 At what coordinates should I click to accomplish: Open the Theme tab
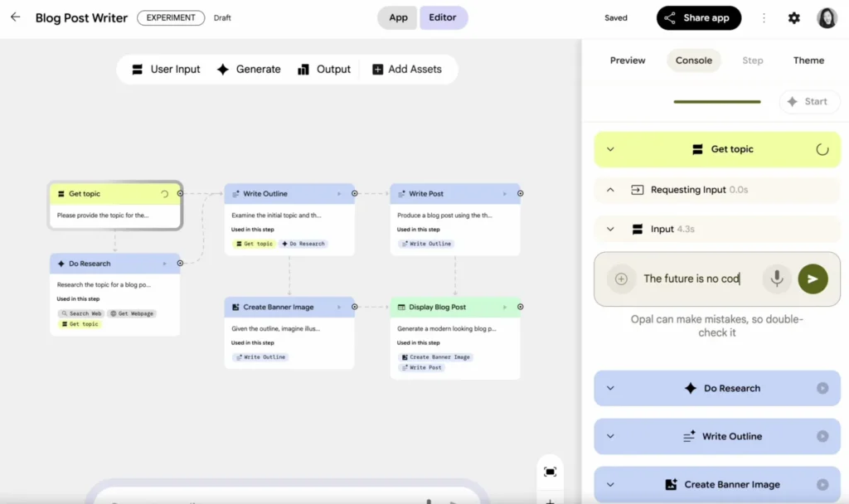pyautogui.click(x=808, y=60)
